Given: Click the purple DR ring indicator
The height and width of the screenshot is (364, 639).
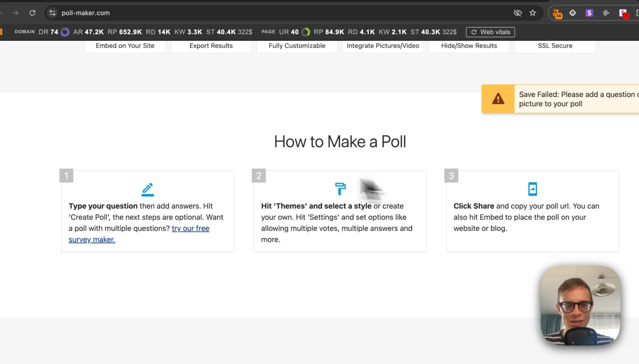Looking at the screenshot, I should tap(65, 32).
